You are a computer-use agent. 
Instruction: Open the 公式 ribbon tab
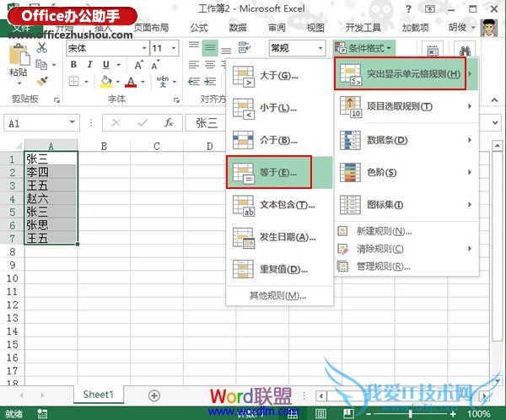click(x=199, y=28)
